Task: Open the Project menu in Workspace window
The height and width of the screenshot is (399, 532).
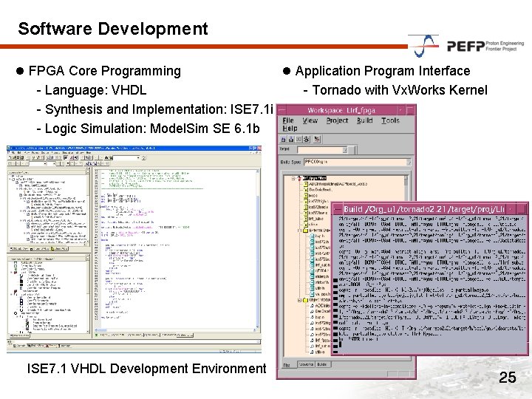Action: (x=337, y=120)
